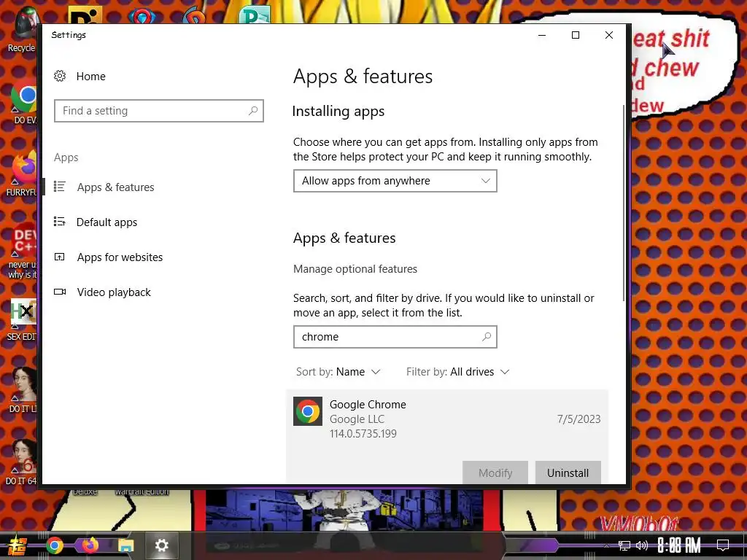
Task: Open Chrome DO EV desktop shortcut
Action: 24,102
